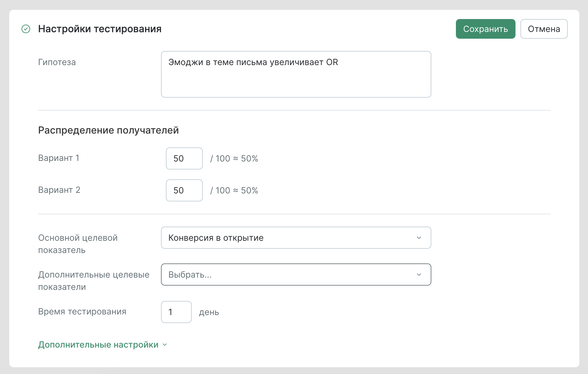Click '/ 100 ≈ 50%' text beside Вариант 2
Viewport: 588px width, 374px height.
[x=234, y=190]
